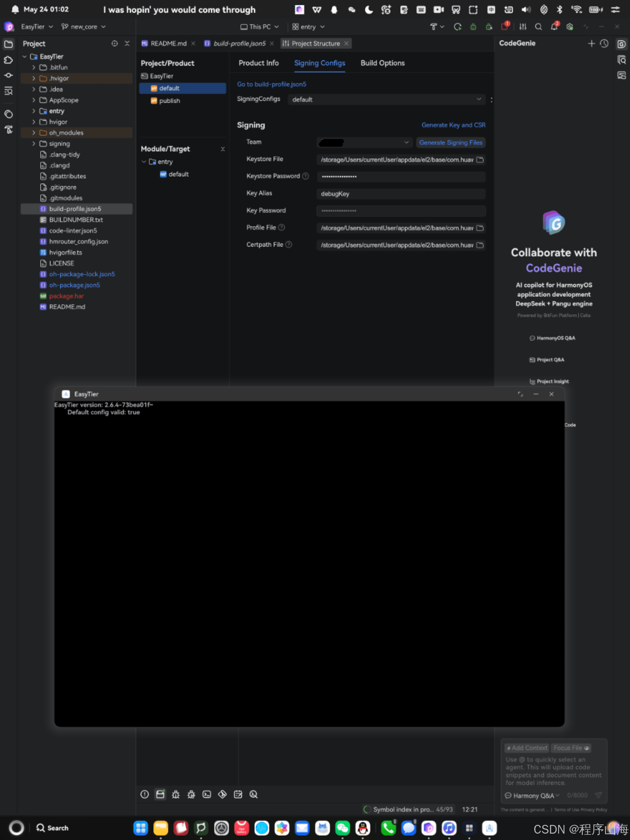The width and height of the screenshot is (630, 840).
Task: Open SigningConfigs default dropdown
Action: pyautogui.click(x=387, y=99)
